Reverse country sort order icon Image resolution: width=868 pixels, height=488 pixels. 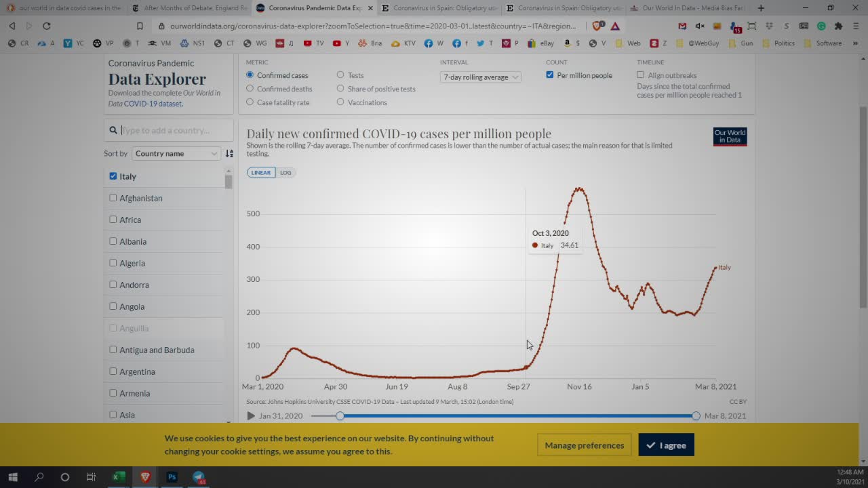(x=229, y=154)
